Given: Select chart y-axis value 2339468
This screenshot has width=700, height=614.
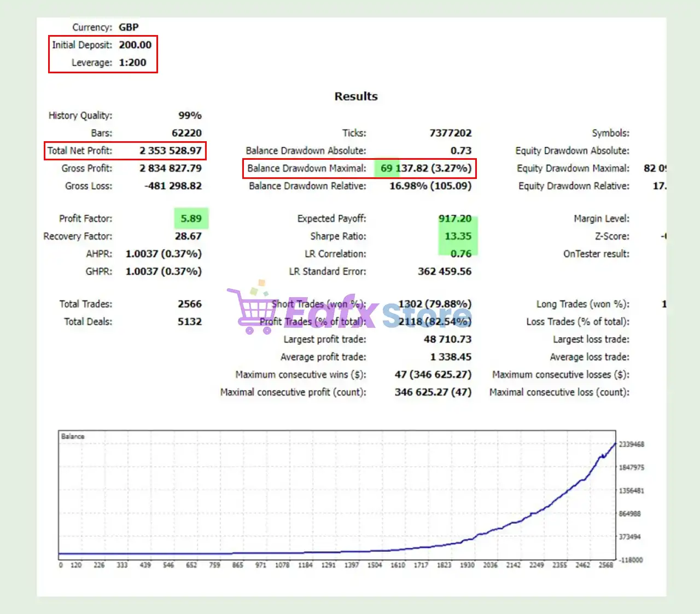Looking at the screenshot, I should (632, 444).
